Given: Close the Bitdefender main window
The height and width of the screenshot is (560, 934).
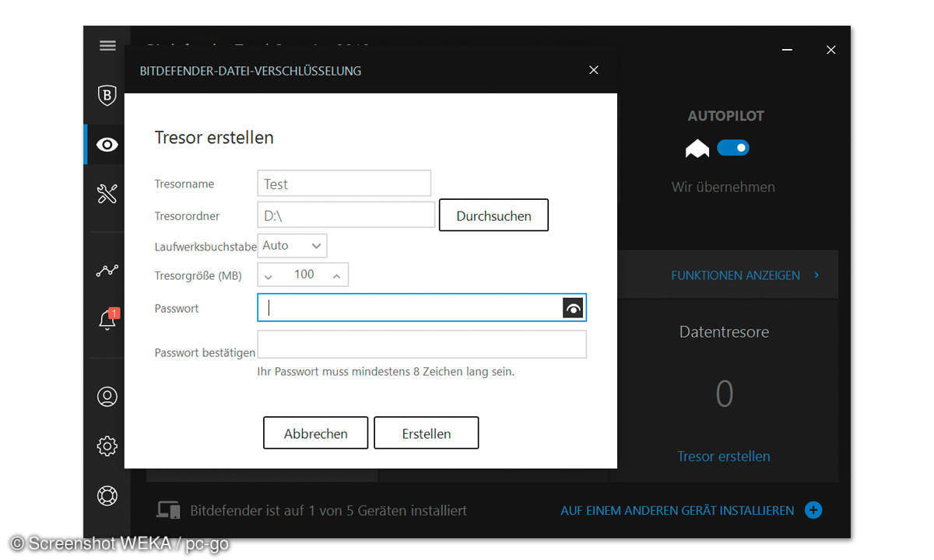Looking at the screenshot, I should [x=830, y=50].
